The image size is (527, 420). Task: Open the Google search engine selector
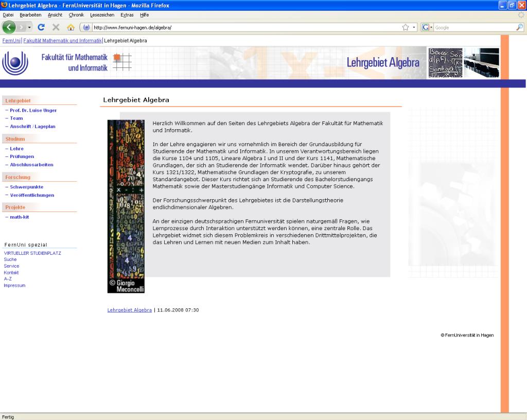[x=427, y=28]
